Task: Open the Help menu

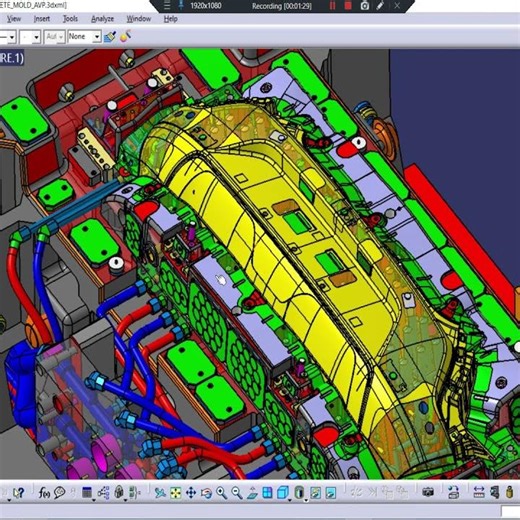Action: coord(170,19)
